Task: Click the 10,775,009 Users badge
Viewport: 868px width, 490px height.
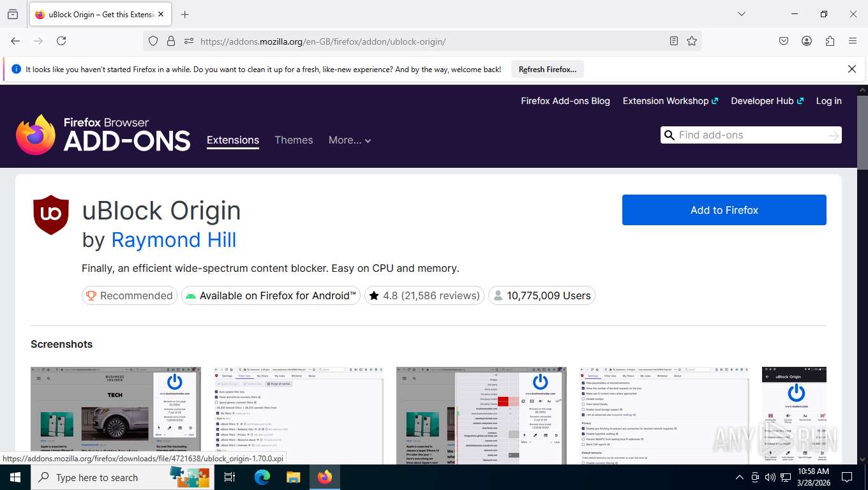Action: click(542, 295)
